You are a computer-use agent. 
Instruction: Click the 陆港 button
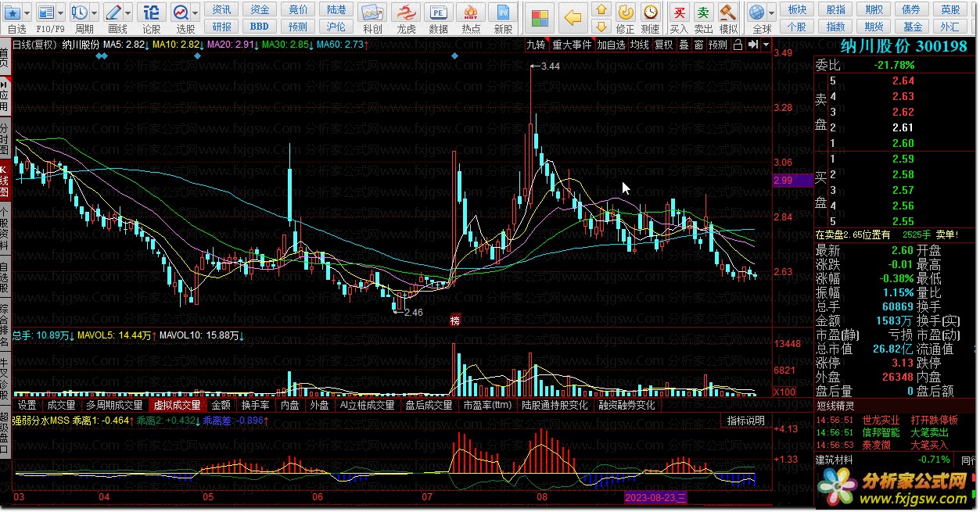click(336, 9)
